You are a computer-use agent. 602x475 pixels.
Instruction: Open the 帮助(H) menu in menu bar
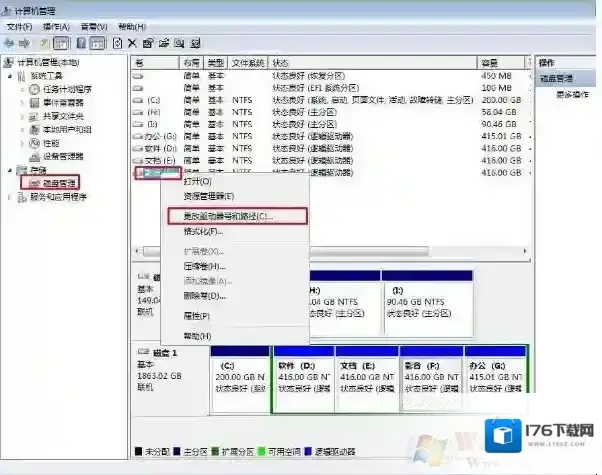[x=132, y=26]
